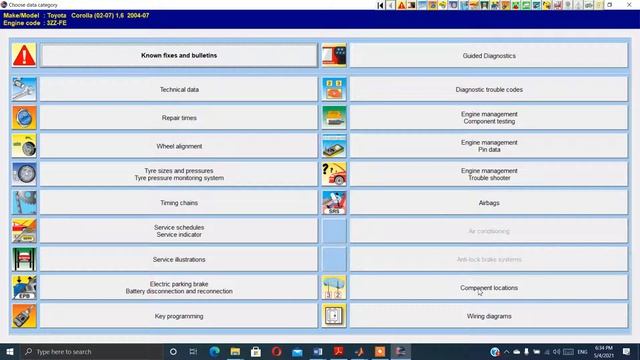This screenshot has width=640, height=360.
Task: Open Wheel alignment data
Action: point(179,146)
